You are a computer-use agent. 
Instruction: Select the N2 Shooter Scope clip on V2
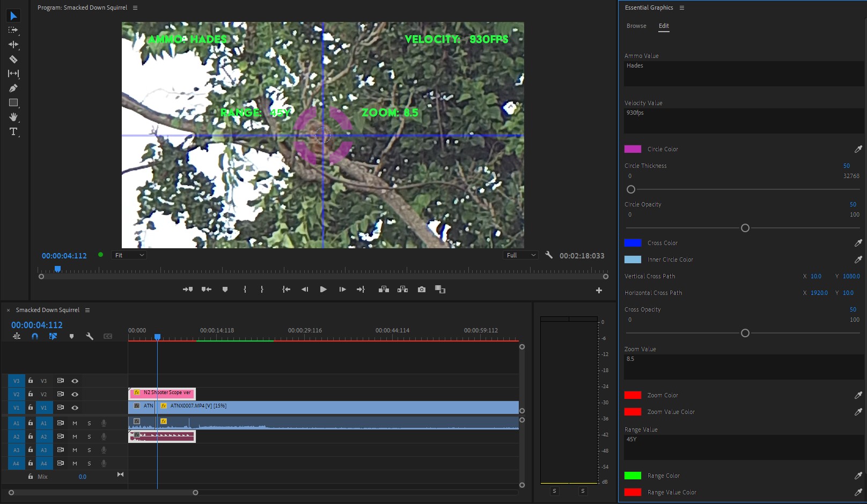[162, 393]
